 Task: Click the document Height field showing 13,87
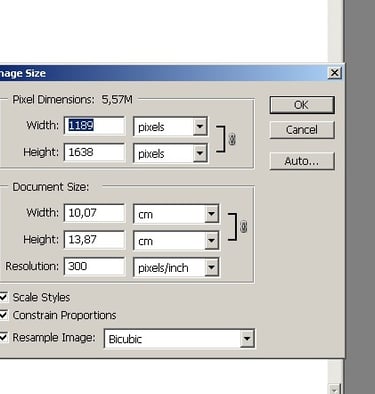[x=94, y=240]
